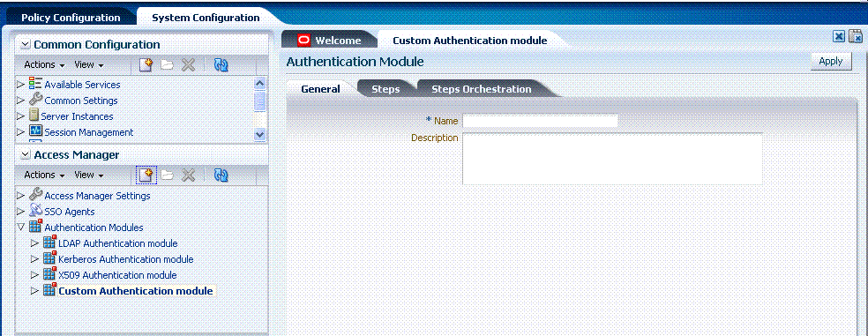Image resolution: width=868 pixels, height=336 pixels.
Task: Select Server Instances tree item
Action: pos(77,116)
